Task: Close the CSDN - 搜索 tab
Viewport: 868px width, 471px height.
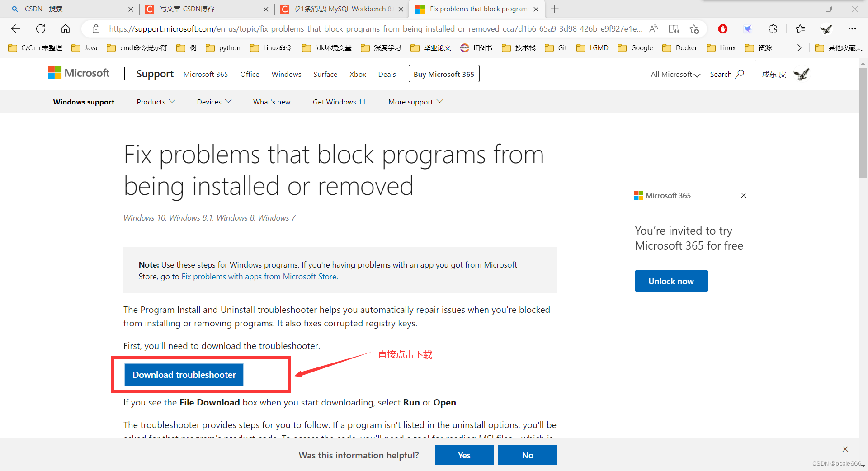Action: (x=131, y=9)
